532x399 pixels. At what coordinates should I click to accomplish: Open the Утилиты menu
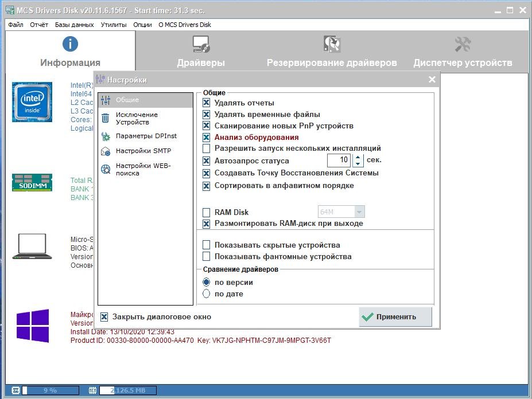pyautogui.click(x=114, y=25)
